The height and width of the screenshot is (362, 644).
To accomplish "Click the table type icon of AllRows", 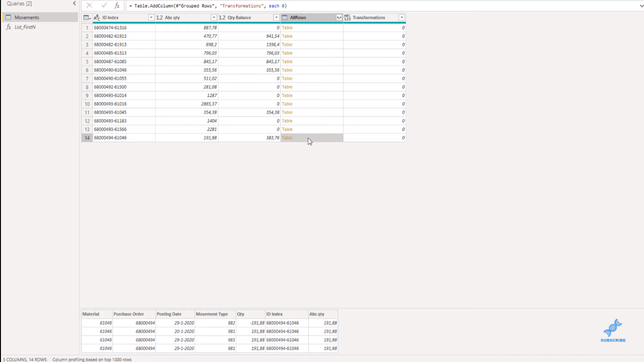I will coord(285,17).
